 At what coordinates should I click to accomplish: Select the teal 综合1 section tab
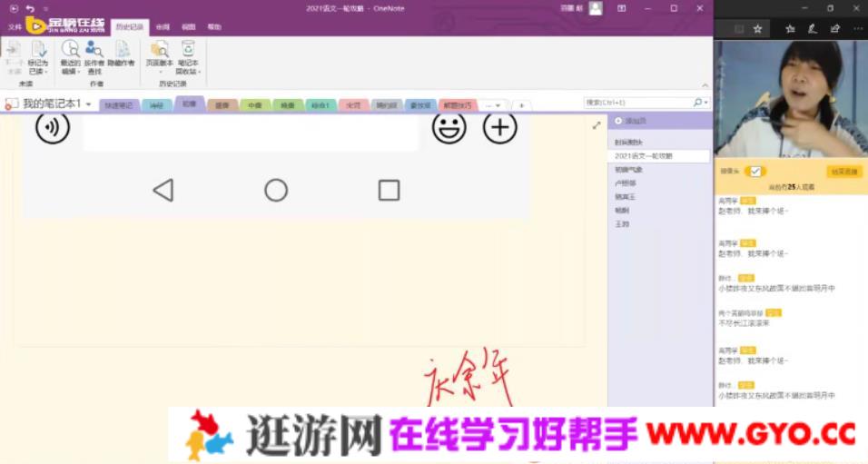321,105
